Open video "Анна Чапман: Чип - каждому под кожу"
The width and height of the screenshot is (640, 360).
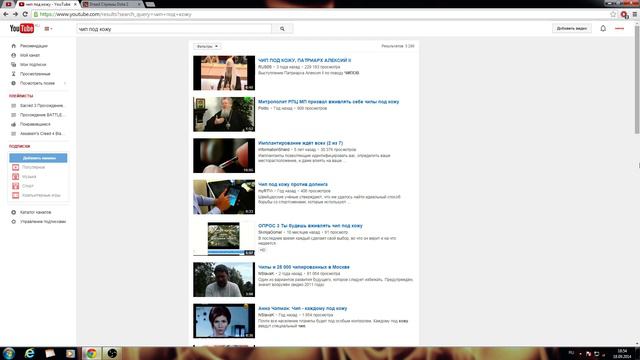click(302, 309)
